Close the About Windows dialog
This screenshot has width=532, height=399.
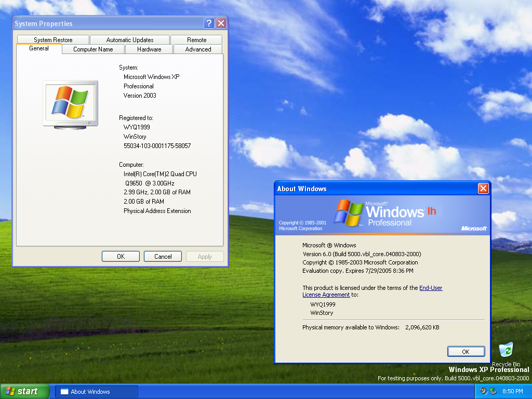click(483, 189)
